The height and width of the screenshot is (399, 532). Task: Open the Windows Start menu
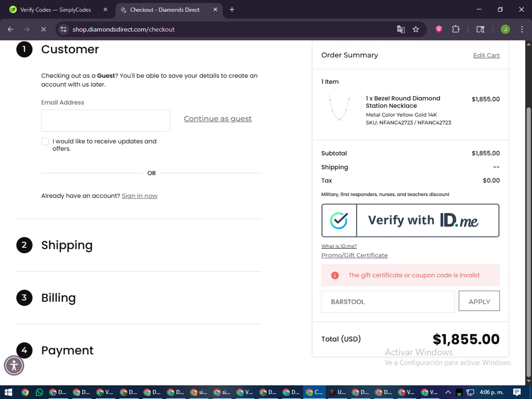(x=9, y=392)
